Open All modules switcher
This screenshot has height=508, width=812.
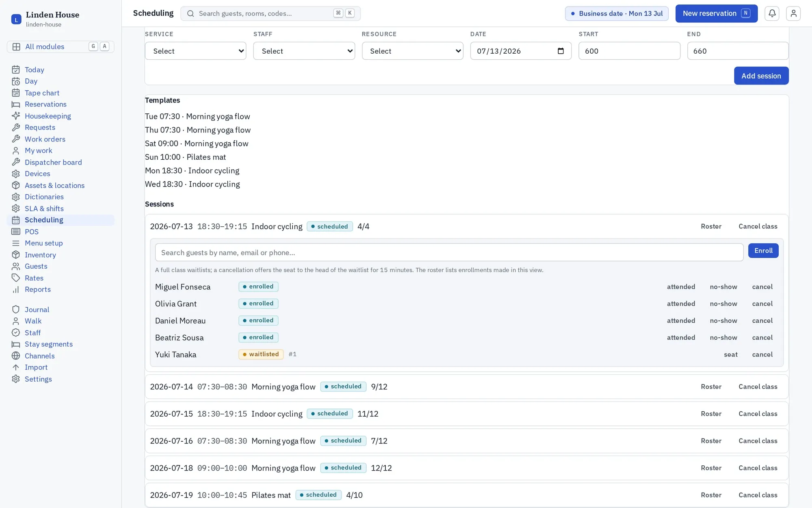click(60, 46)
